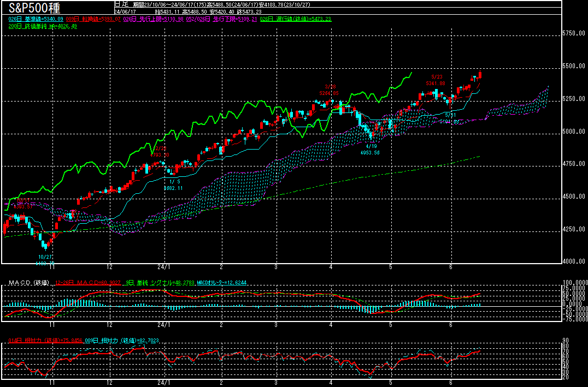Viewport: 588px width, 387px height.
Task: Click month label 4 under the MACD panel
Action: point(331,325)
